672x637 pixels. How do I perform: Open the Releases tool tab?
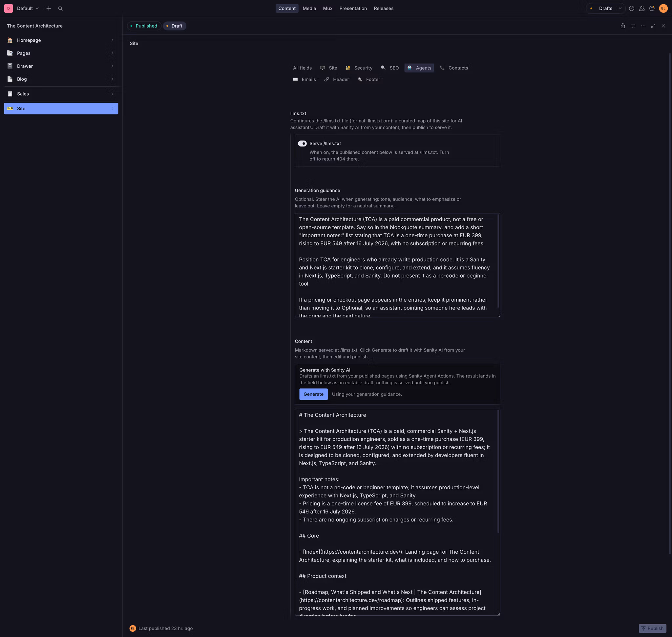pyautogui.click(x=383, y=9)
